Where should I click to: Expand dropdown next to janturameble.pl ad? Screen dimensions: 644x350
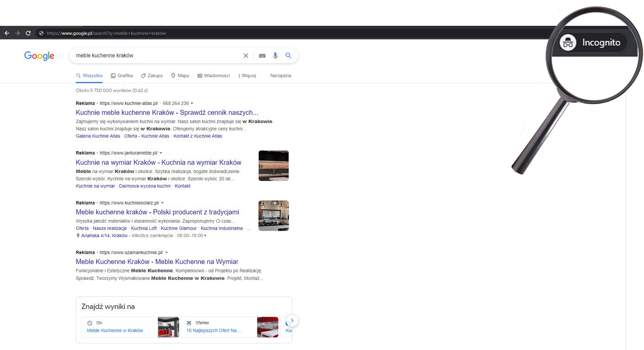point(161,153)
